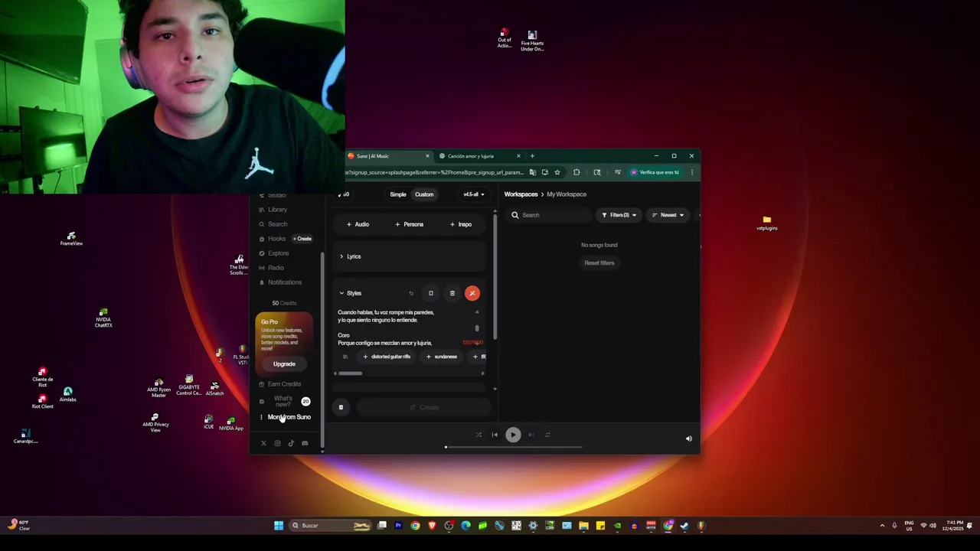
Task: Open the Workspaces breadcrumb
Action: [x=521, y=194]
